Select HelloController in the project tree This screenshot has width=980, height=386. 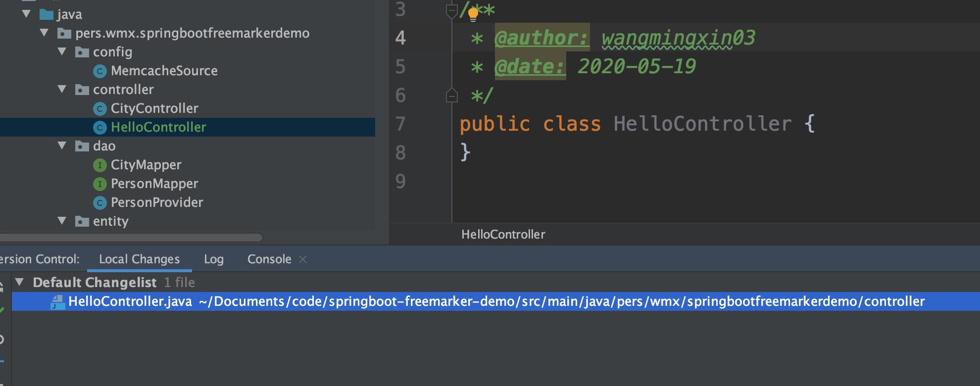[x=158, y=127]
